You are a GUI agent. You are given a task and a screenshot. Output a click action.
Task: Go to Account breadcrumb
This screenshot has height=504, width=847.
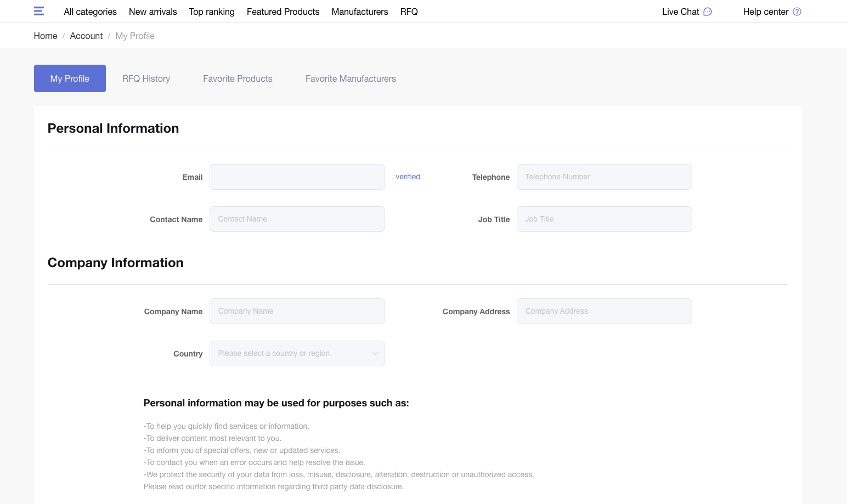(86, 36)
